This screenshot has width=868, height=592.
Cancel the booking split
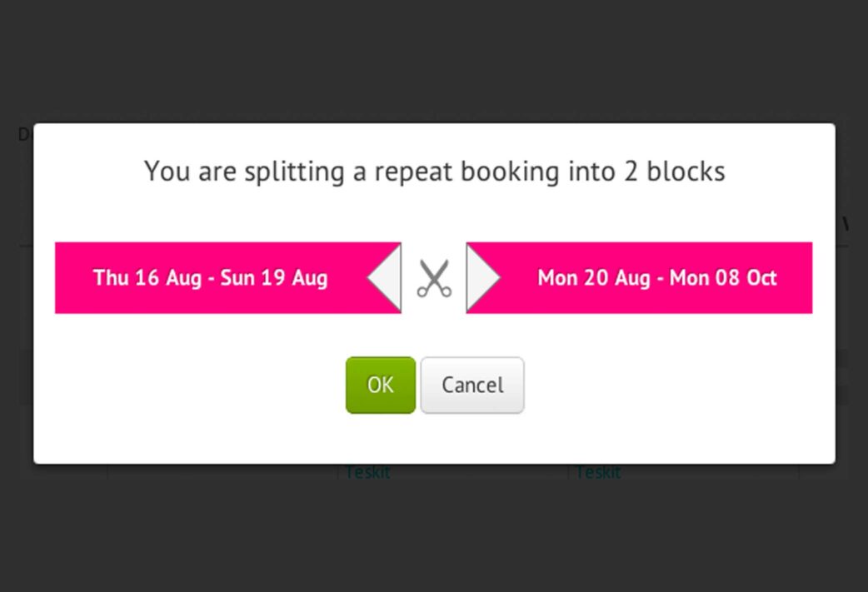[x=472, y=385]
